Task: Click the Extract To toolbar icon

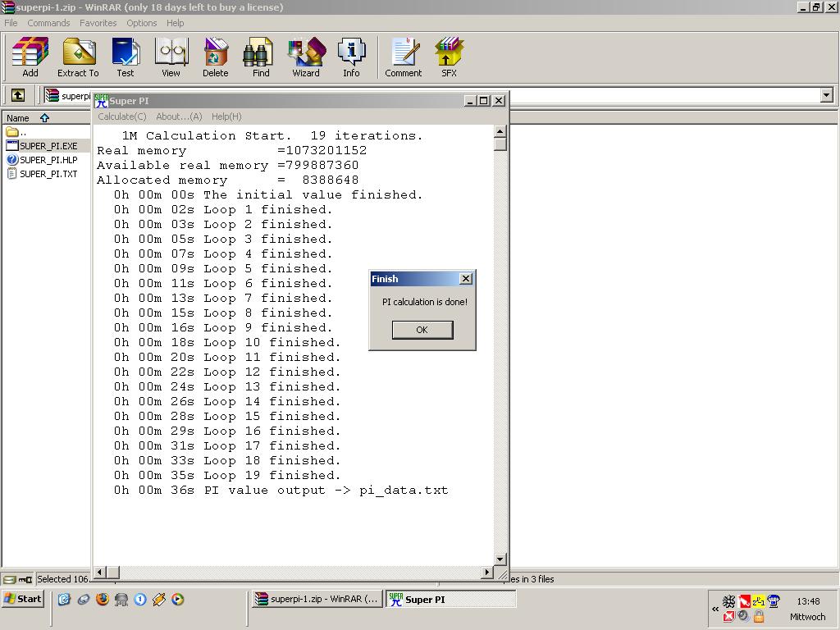Action: [78, 57]
